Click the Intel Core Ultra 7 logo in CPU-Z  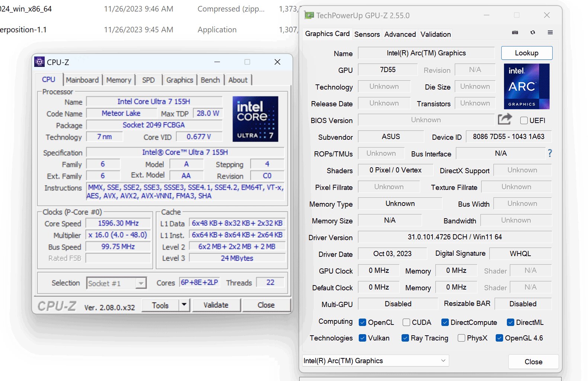(255, 119)
